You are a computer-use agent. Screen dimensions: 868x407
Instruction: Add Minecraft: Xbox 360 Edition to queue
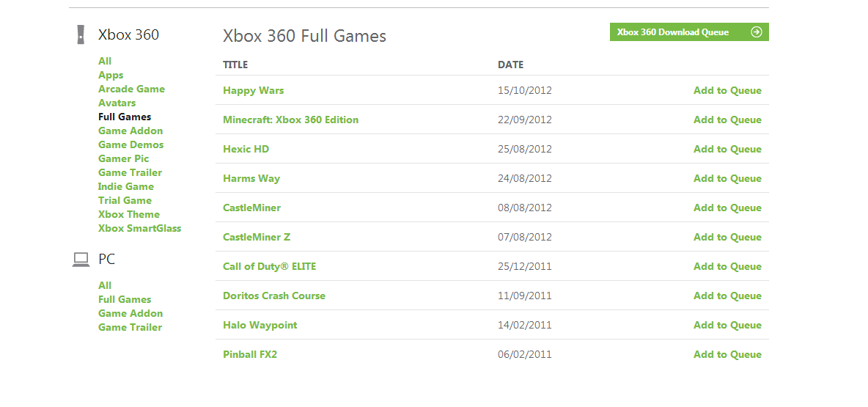point(727,120)
